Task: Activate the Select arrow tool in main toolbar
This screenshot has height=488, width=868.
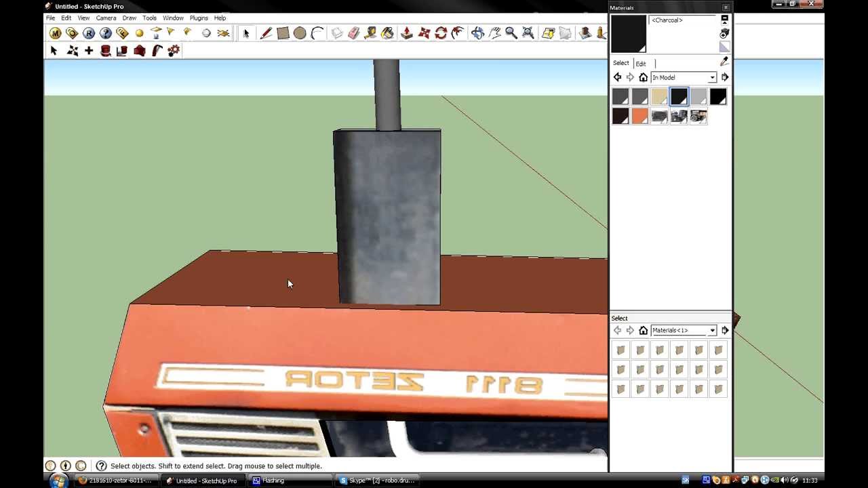Action: [x=245, y=33]
